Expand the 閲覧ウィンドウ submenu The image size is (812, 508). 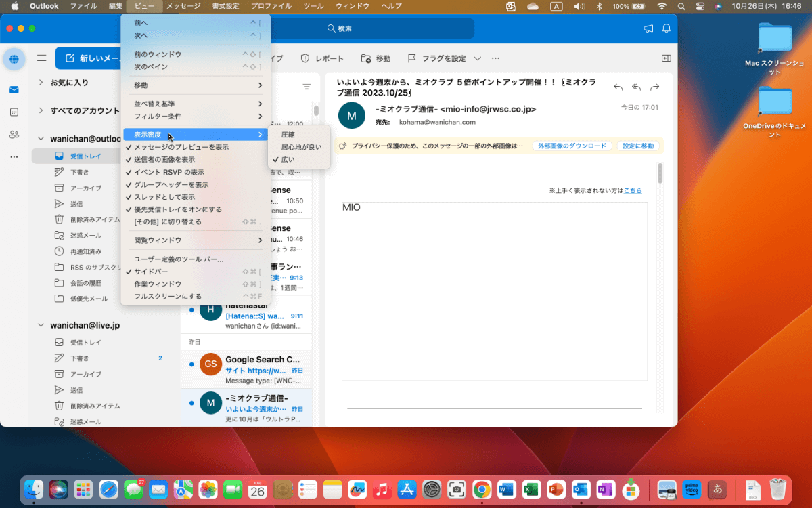click(196, 240)
